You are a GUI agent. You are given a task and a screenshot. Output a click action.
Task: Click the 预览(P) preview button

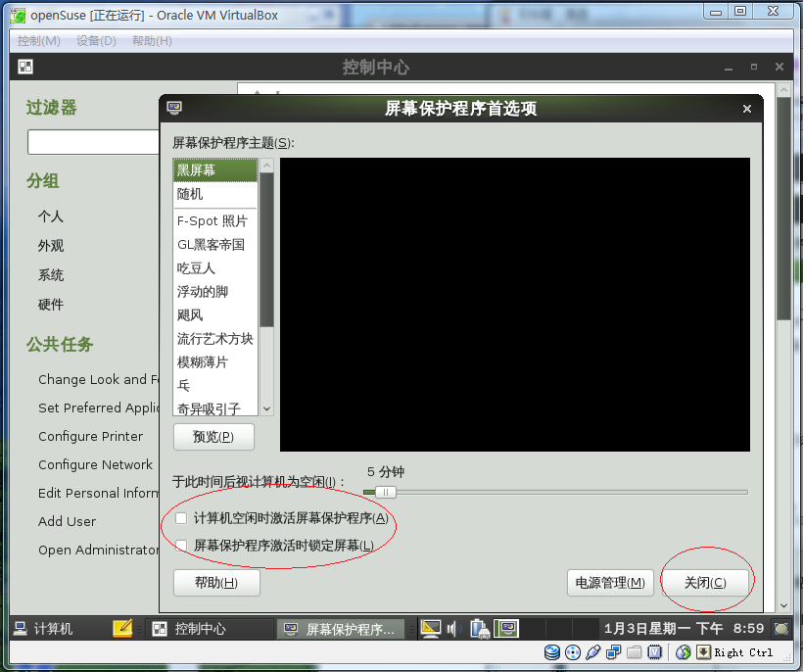click(213, 437)
